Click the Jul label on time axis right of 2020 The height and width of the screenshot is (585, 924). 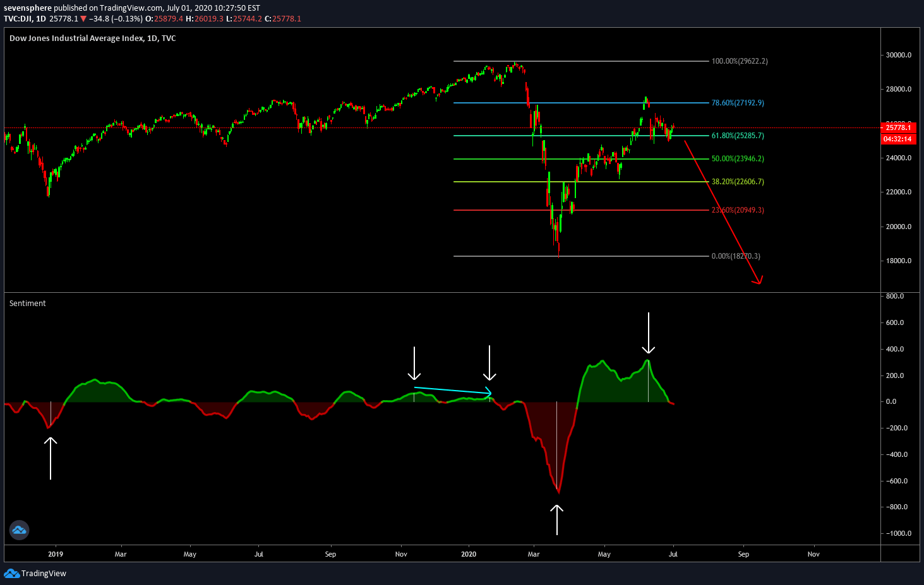pyautogui.click(x=673, y=554)
